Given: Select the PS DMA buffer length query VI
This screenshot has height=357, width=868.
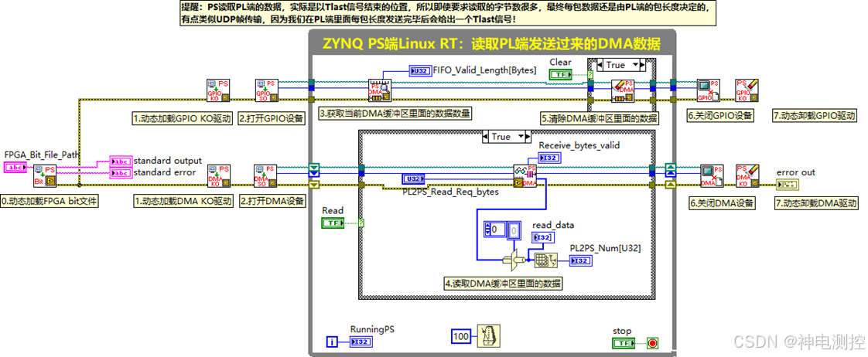Looking at the screenshot, I should [x=380, y=90].
